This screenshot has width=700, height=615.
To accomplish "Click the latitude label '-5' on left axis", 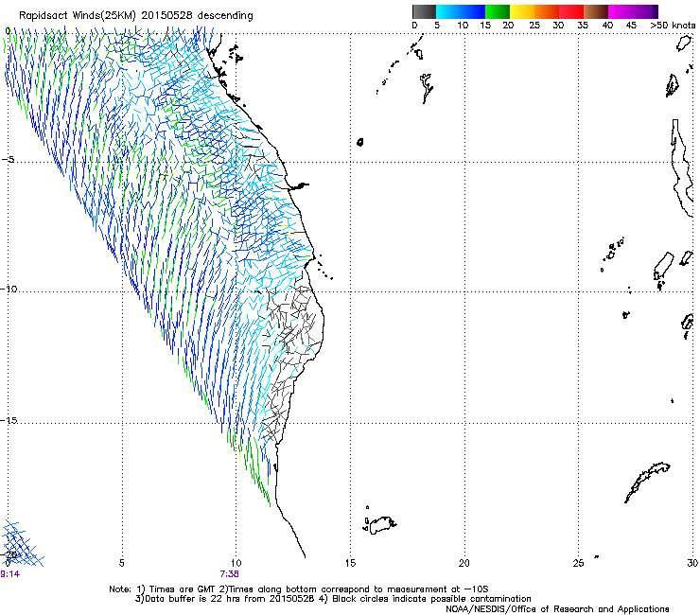I will tap(9, 160).
